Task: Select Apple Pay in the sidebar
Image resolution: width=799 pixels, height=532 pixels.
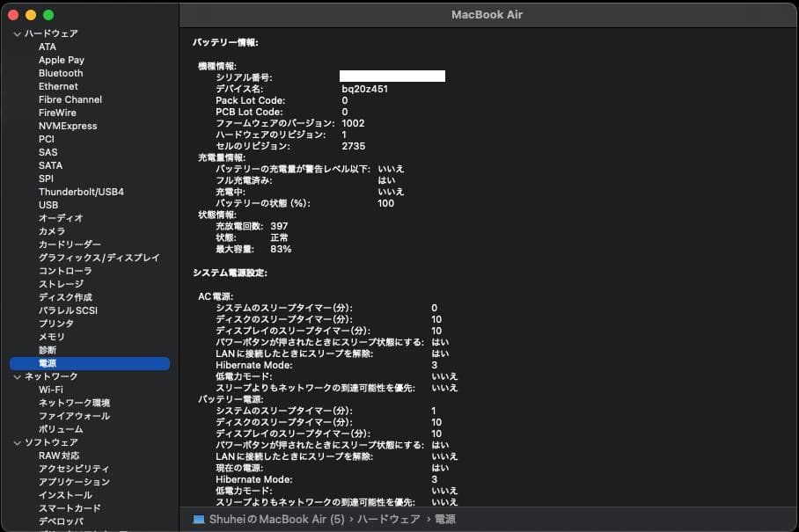Action: click(x=61, y=60)
